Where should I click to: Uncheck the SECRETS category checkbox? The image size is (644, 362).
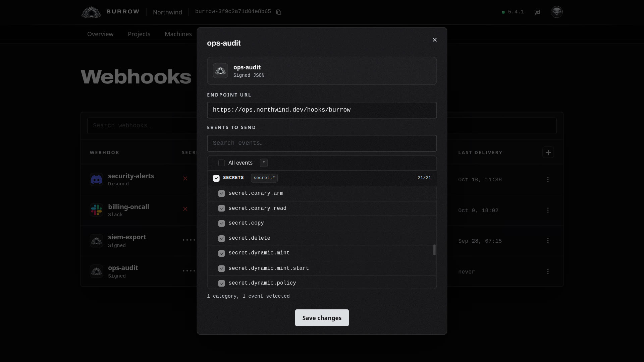pos(216,178)
